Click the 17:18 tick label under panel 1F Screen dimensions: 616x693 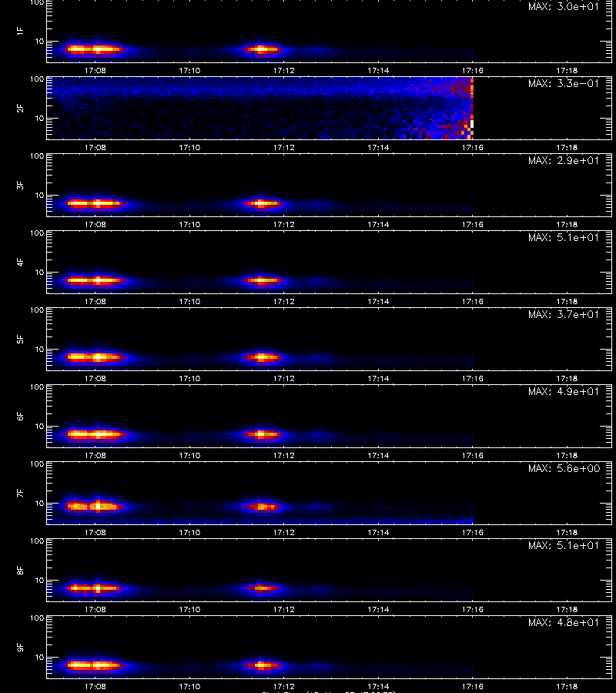tap(567, 70)
